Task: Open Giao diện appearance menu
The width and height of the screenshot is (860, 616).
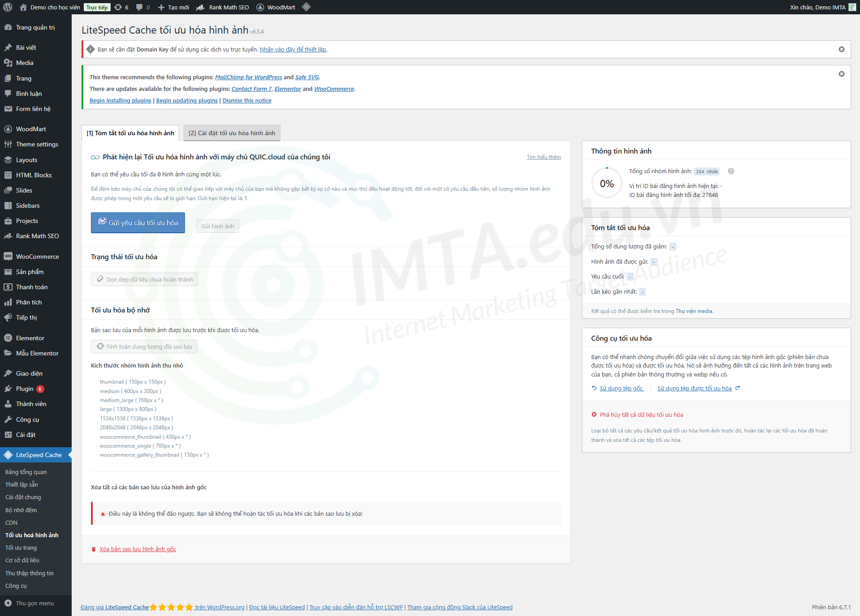Action: click(x=36, y=373)
